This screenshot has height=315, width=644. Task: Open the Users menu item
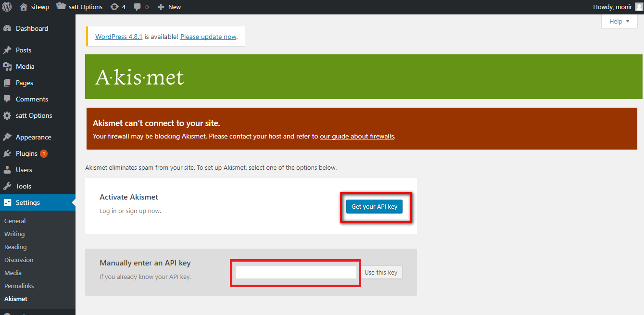38,170
